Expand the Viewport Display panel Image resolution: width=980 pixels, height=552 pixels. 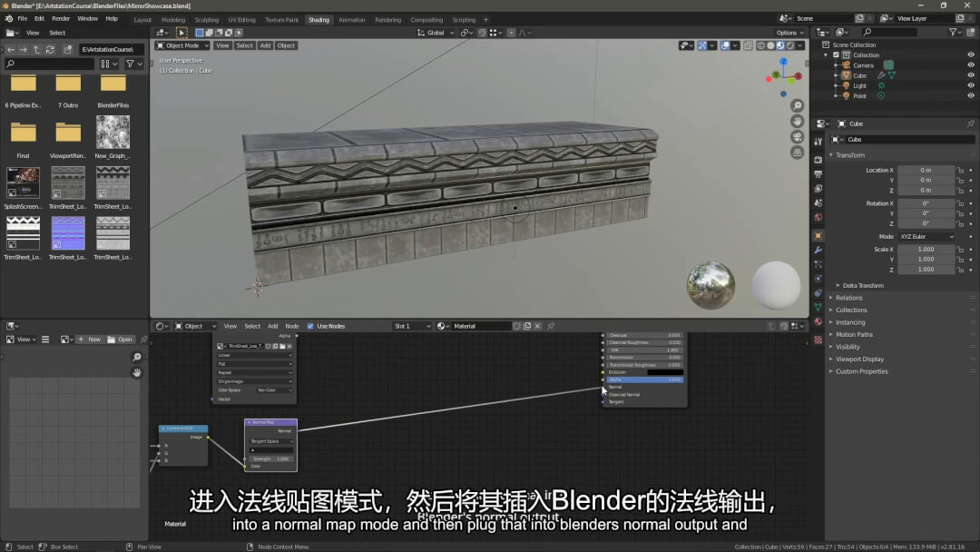click(858, 359)
